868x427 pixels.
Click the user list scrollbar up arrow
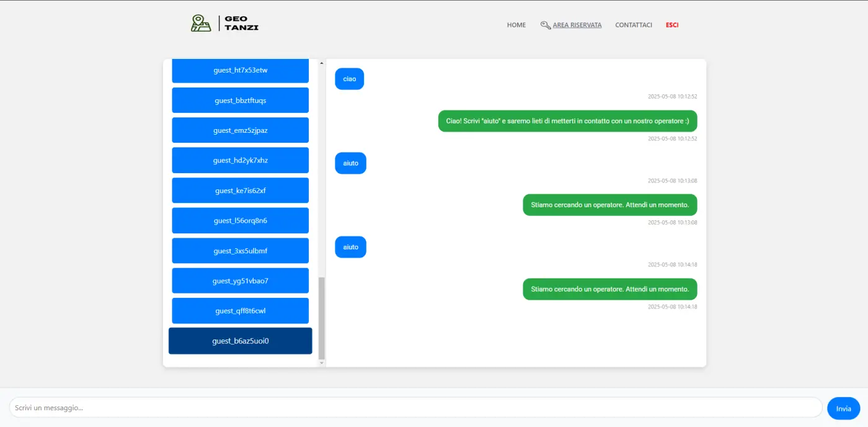point(321,63)
